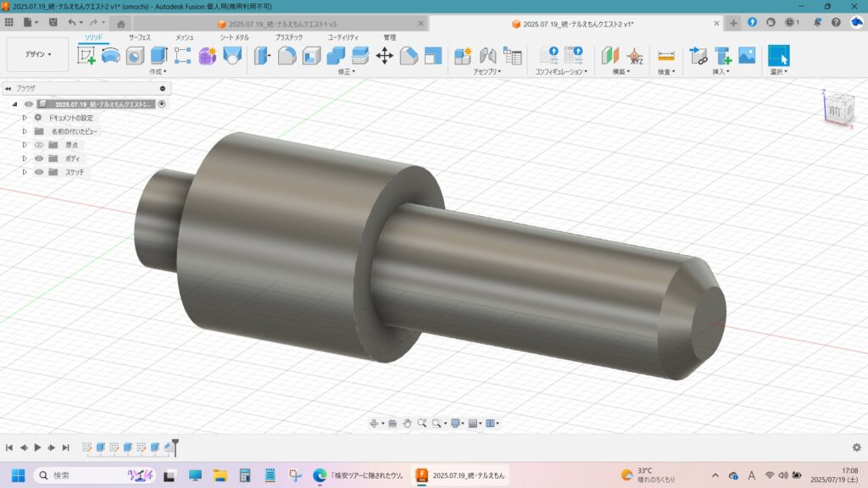Switch to the シート メタル tab
Image resolution: width=868 pixels, height=488 pixels.
click(235, 37)
